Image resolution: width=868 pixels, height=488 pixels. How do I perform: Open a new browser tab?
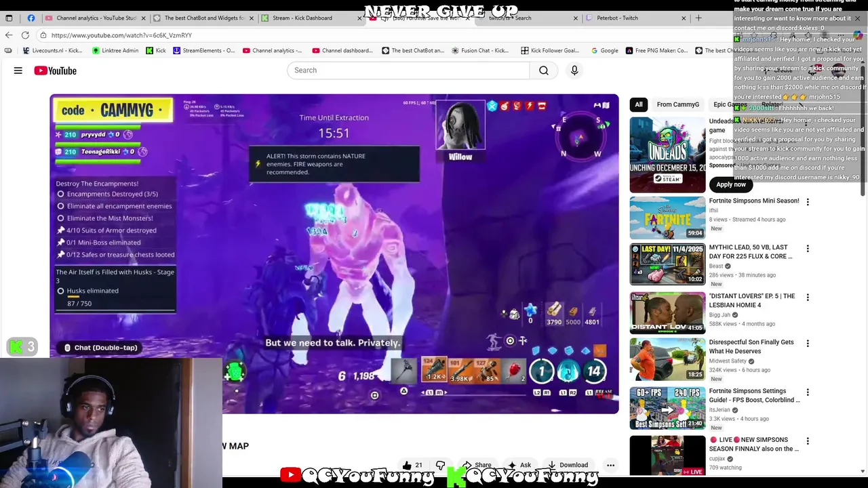(x=698, y=18)
